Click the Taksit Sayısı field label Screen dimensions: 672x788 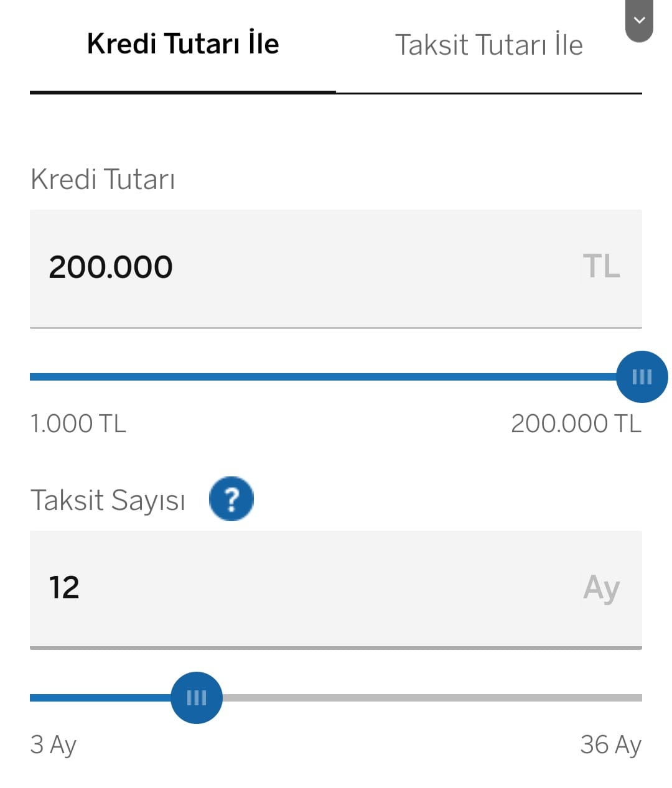click(x=108, y=500)
